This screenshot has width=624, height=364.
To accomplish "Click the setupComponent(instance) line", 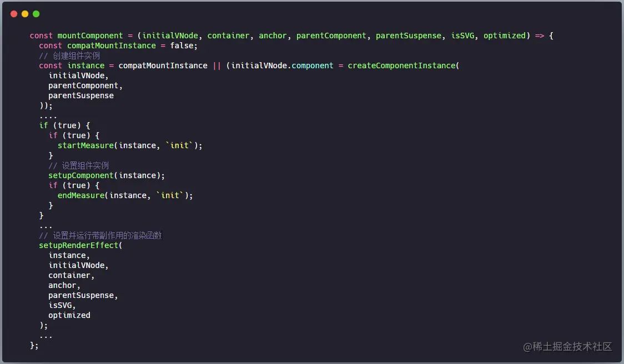I will coord(107,175).
